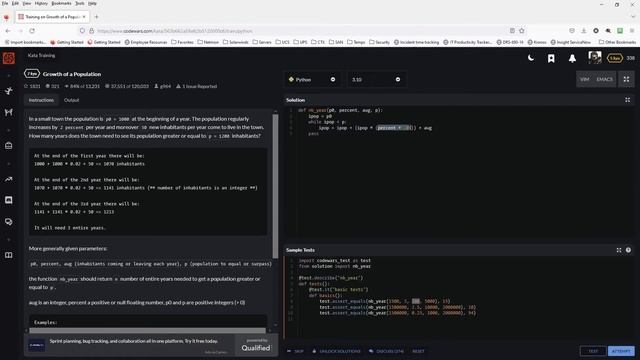Click the horizontal scrollbar under Examples
The image size is (640, 360).
pyautogui.click(x=147, y=330)
